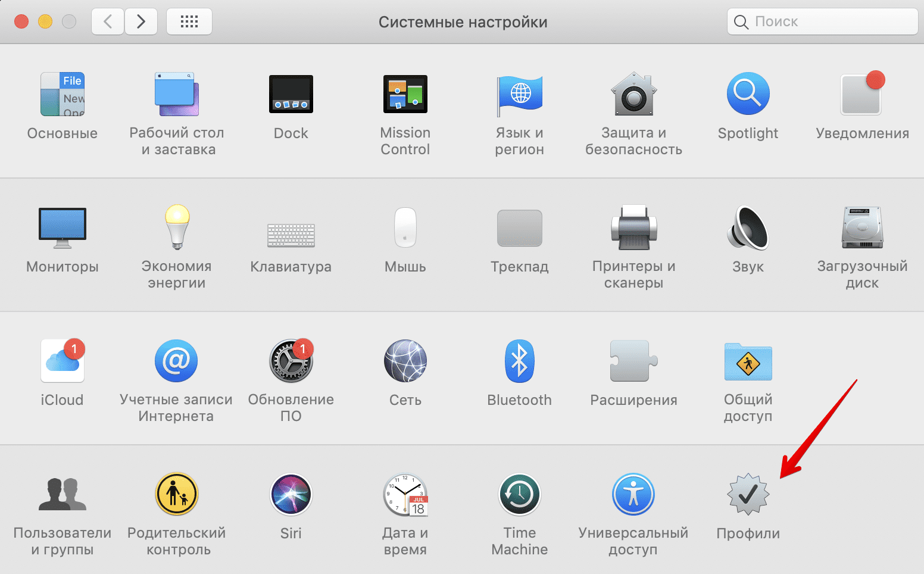Image resolution: width=924 pixels, height=574 pixels.
Task: Open Mission Control settings
Action: click(x=405, y=95)
